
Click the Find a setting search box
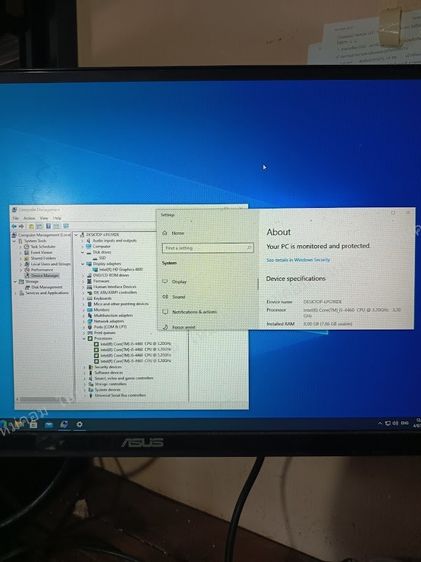207,248
